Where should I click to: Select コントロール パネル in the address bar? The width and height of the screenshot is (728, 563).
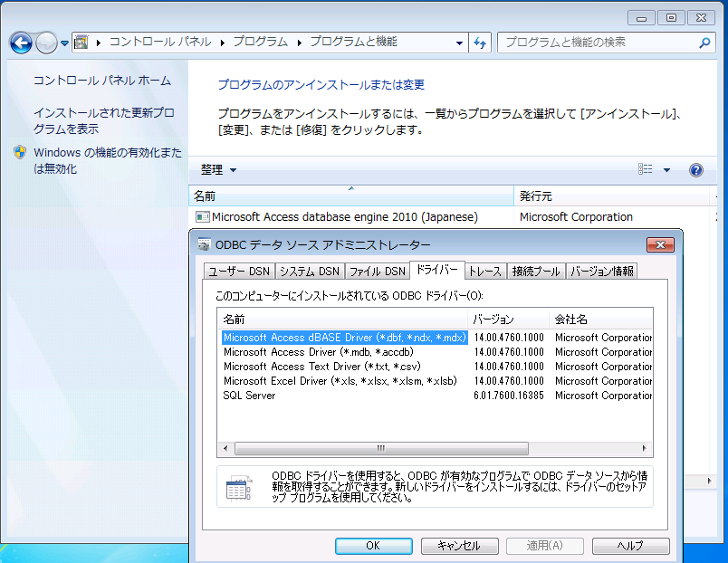[160, 42]
